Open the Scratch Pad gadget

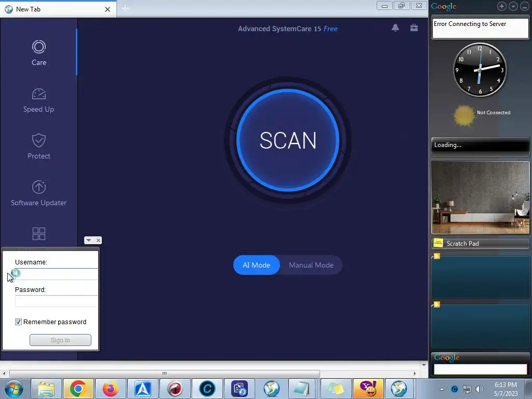(480, 243)
